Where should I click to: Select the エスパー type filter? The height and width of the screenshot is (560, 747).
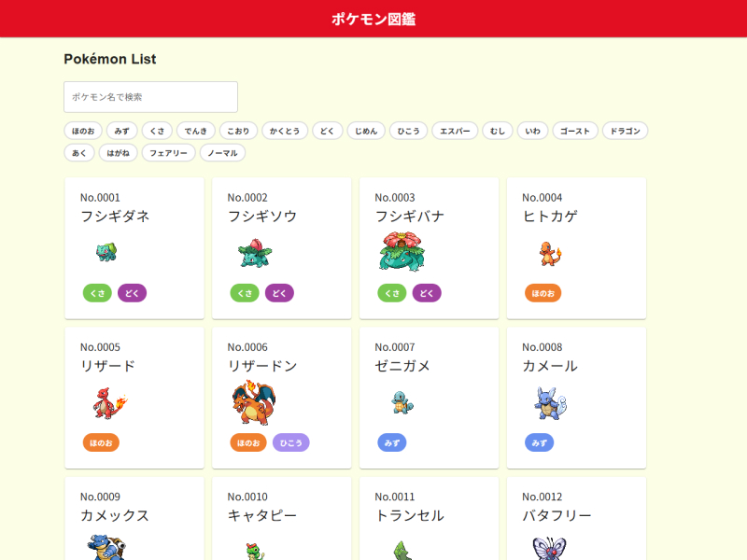(455, 131)
